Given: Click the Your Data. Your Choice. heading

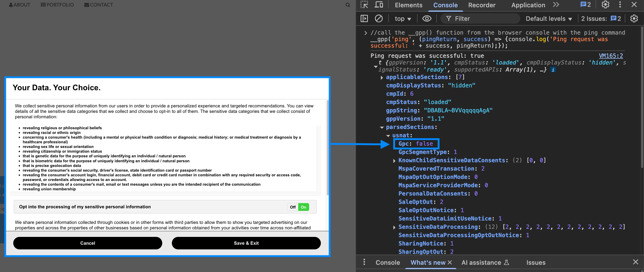Looking at the screenshot, I should pyautogui.click(x=56, y=88).
